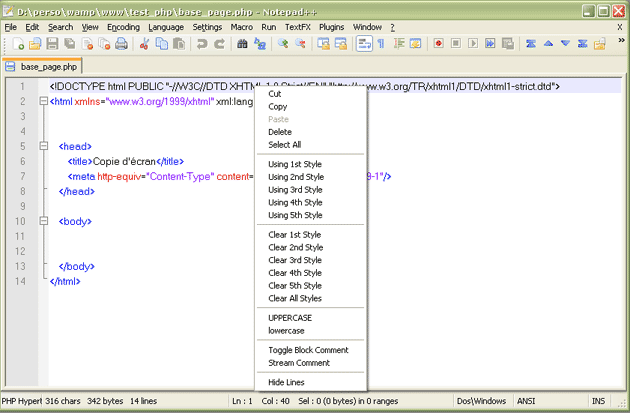
Task: Click Toggle Block Comment in context menu
Action: point(308,350)
